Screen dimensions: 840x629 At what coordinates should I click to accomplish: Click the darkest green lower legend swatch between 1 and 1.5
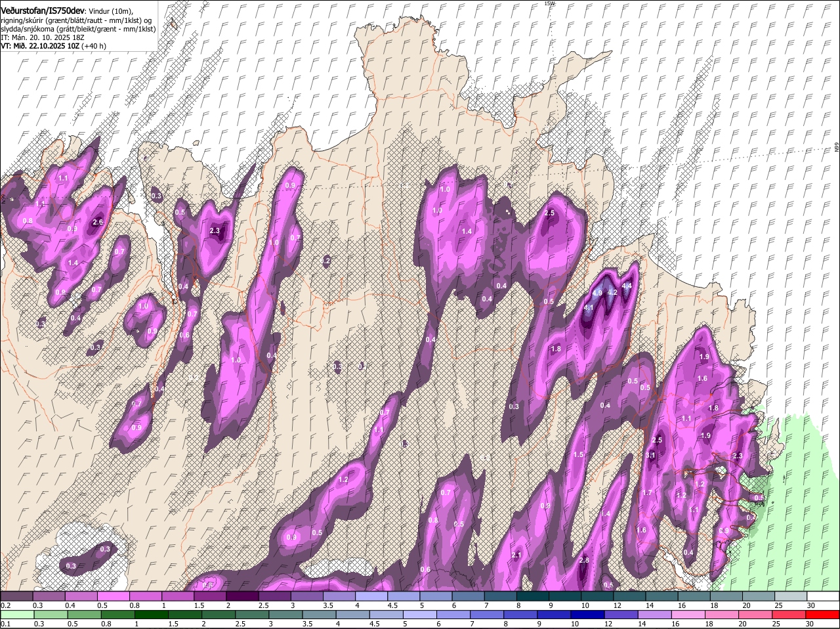coord(150,615)
